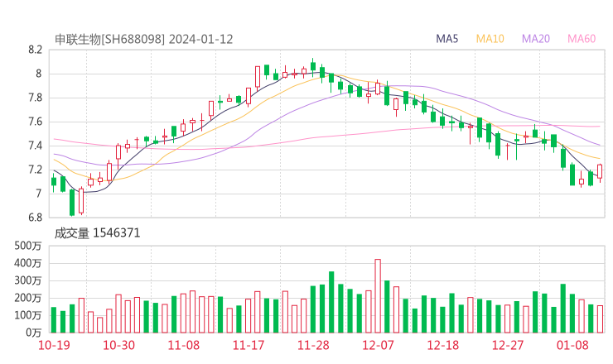Click the MA60 legend label
The image size is (613, 364).
click(582, 39)
